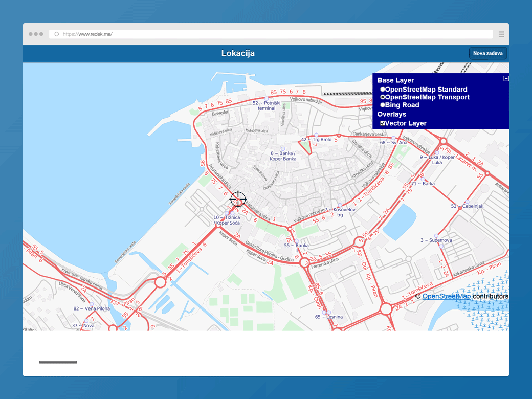Image resolution: width=532 pixels, height=399 pixels.
Task: Click the Vena Pilona stop marker
Action: click(92, 304)
